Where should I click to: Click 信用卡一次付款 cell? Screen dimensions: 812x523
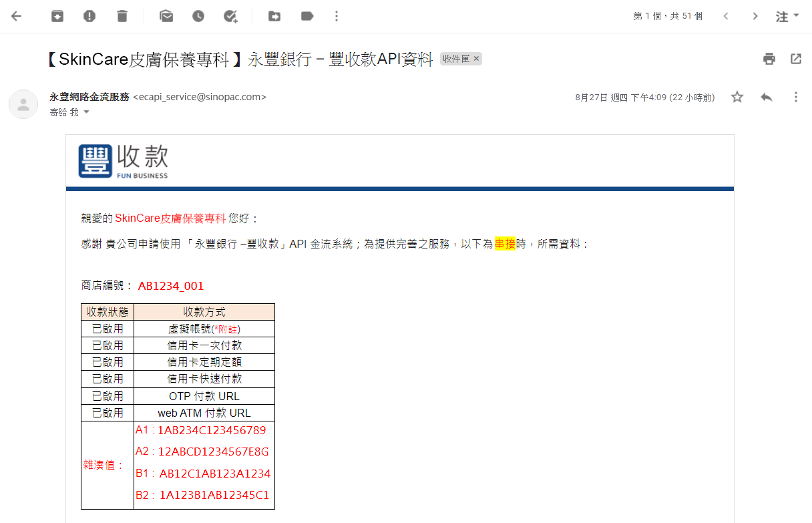204,345
